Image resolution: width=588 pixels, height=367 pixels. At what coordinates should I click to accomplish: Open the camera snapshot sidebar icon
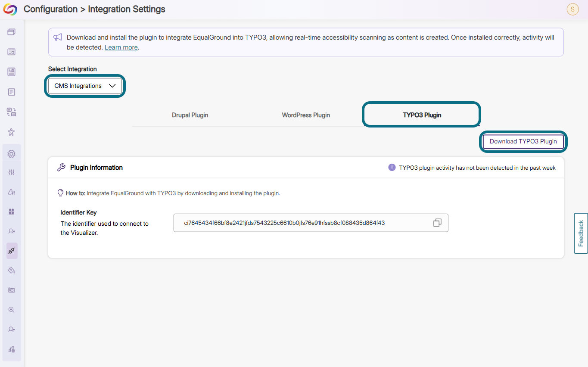(x=12, y=290)
